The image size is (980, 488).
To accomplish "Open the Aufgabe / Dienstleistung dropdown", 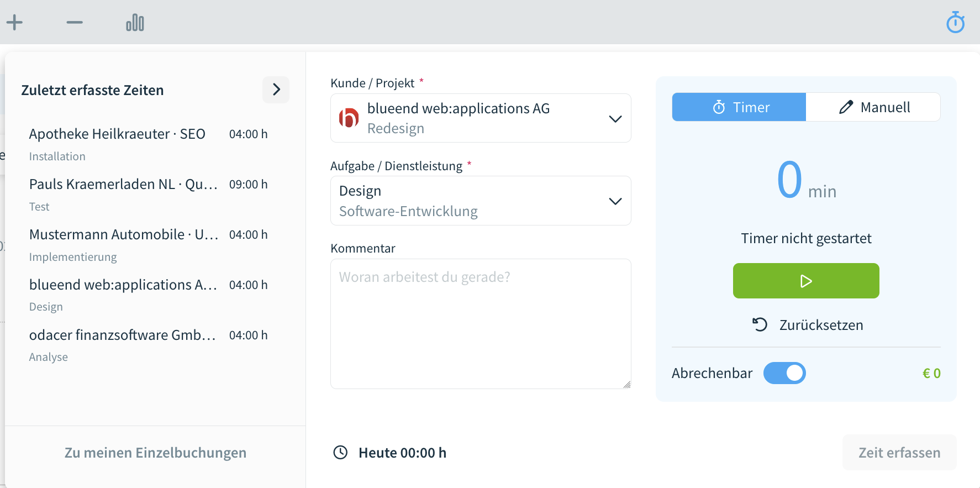I will [481, 201].
